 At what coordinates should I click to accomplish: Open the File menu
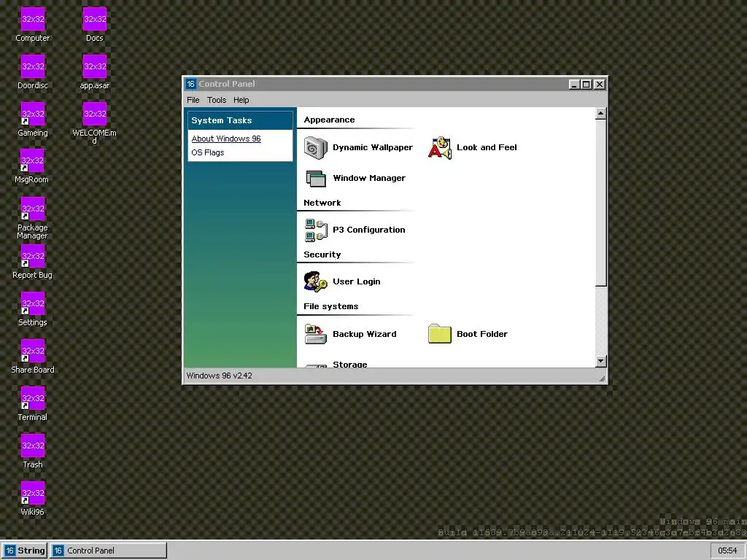click(x=193, y=100)
